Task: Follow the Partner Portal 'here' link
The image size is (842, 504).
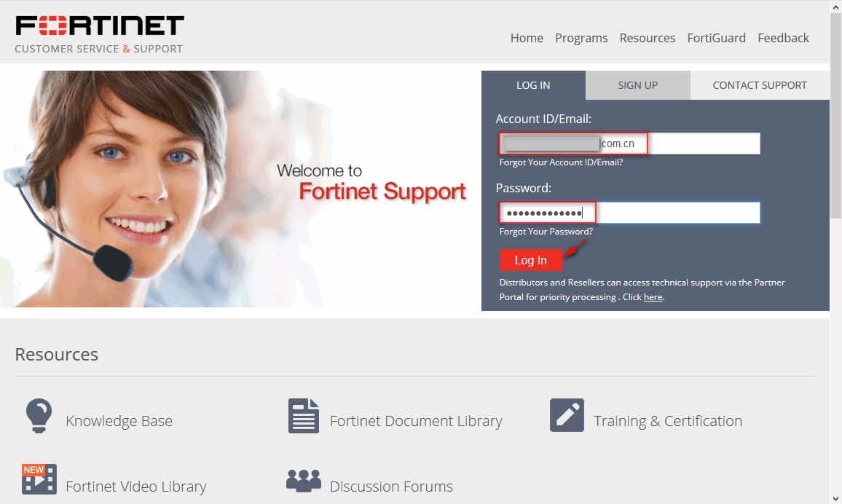Action: click(653, 297)
